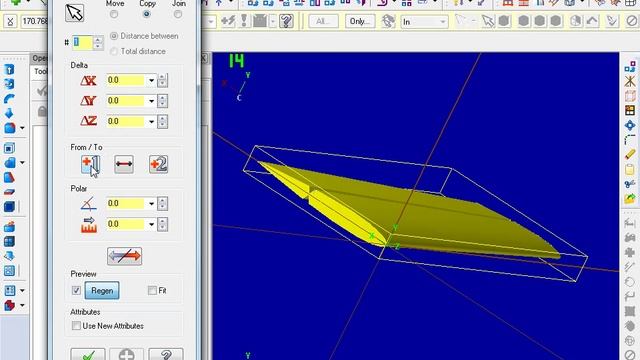This screenshot has width=640, height=360.
Task: Select the Solid Shell hollow box icon
Action: pos(9,148)
